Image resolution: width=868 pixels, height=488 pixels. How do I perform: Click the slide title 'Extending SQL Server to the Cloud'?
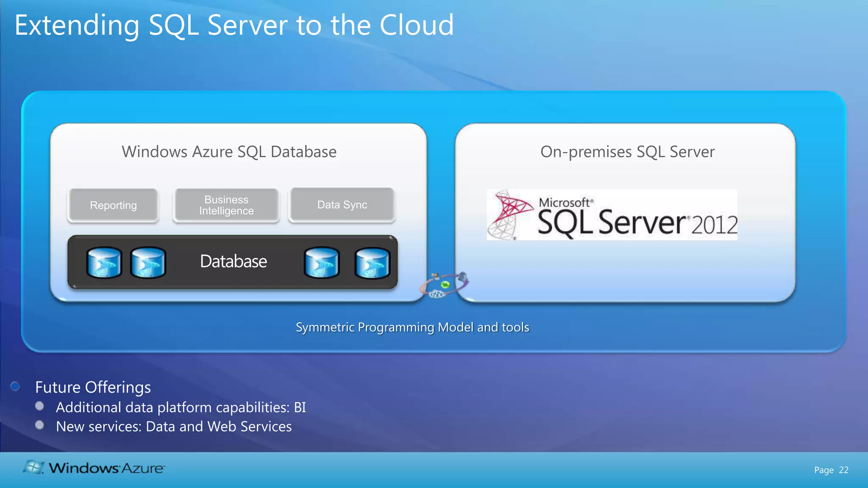coord(234,25)
